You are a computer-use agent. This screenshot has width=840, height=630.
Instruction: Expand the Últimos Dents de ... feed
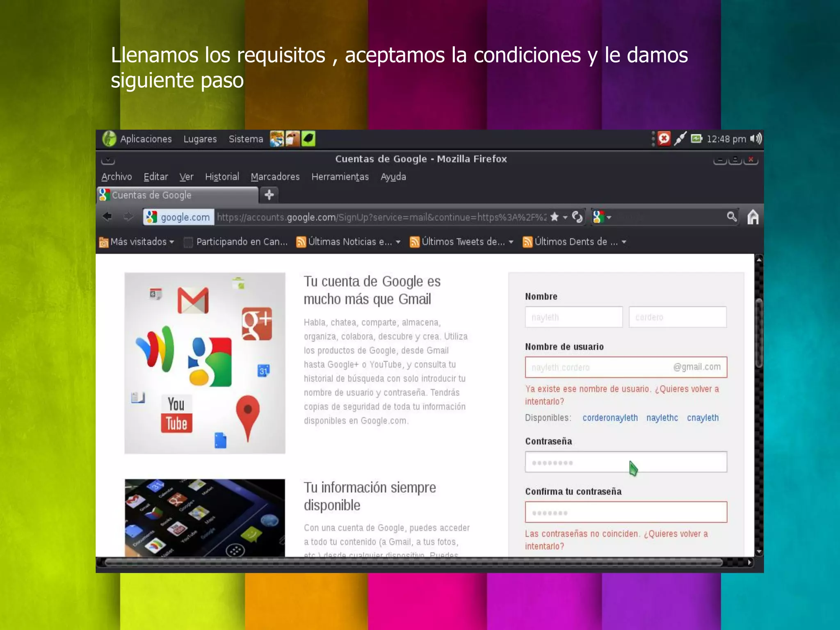point(574,242)
